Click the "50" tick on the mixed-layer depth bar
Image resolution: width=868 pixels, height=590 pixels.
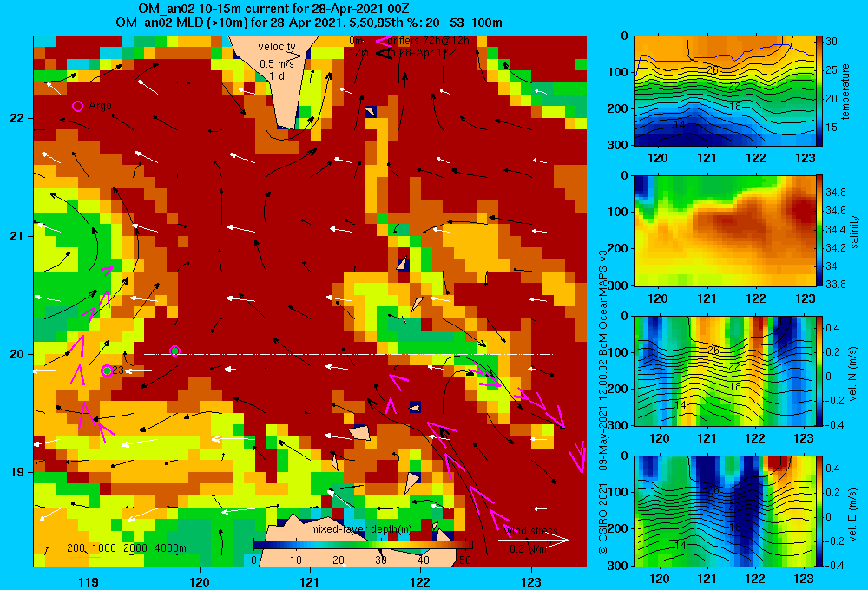pyautogui.click(x=465, y=560)
